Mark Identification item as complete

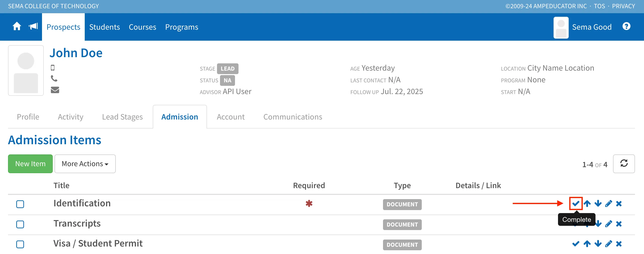(576, 204)
